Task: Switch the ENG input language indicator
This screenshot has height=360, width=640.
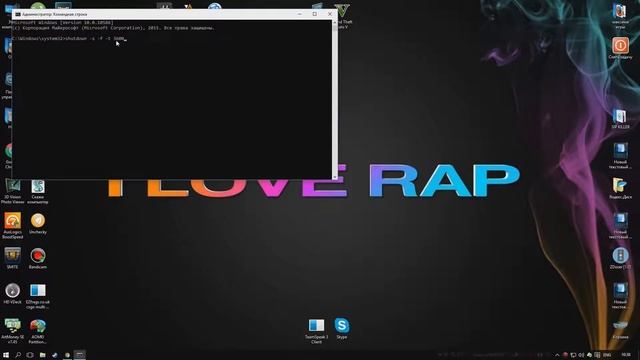Action: 607,355
